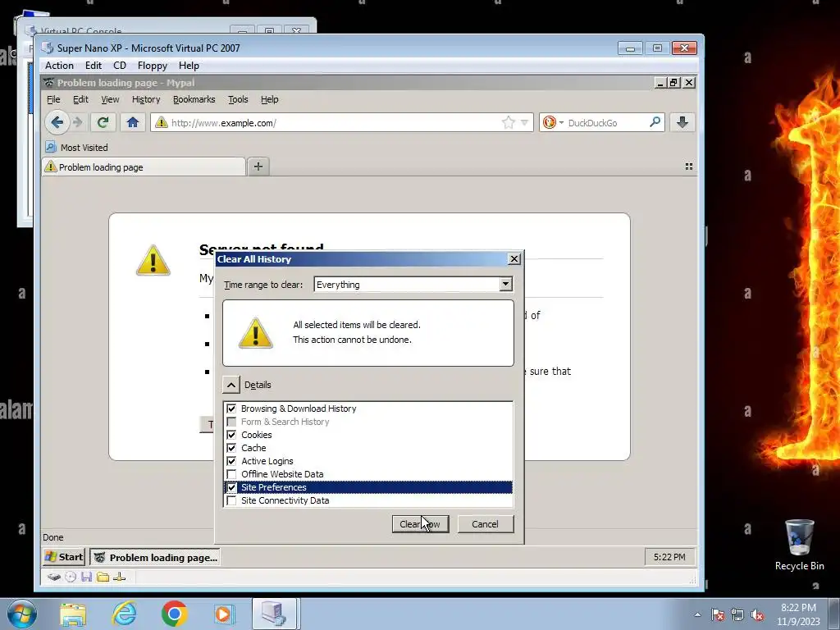Screen dimensions: 840x630
Task: Click the Form & Search History checkbox
Action: pyautogui.click(x=231, y=422)
